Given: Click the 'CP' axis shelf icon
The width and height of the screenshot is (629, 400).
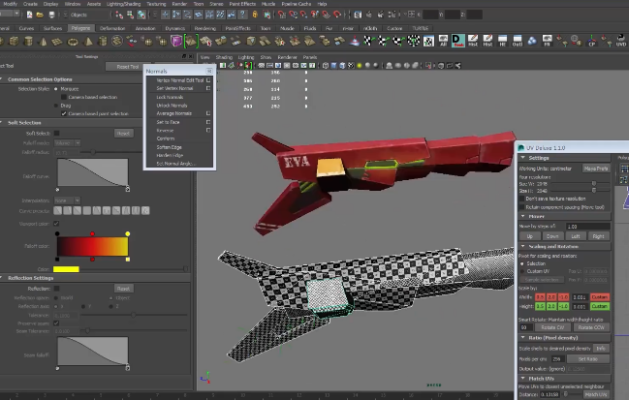Looking at the screenshot, I should click(592, 41).
